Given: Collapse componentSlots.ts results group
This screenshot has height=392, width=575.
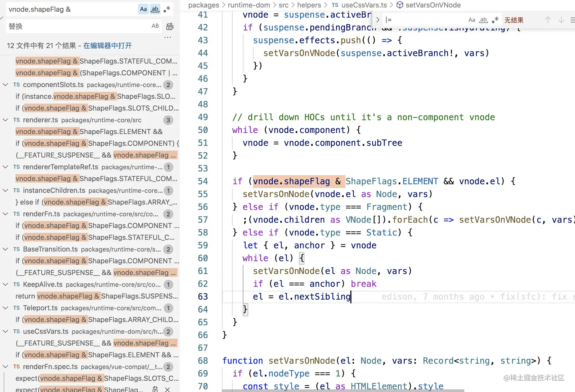Looking at the screenshot, I should [5, 85].
